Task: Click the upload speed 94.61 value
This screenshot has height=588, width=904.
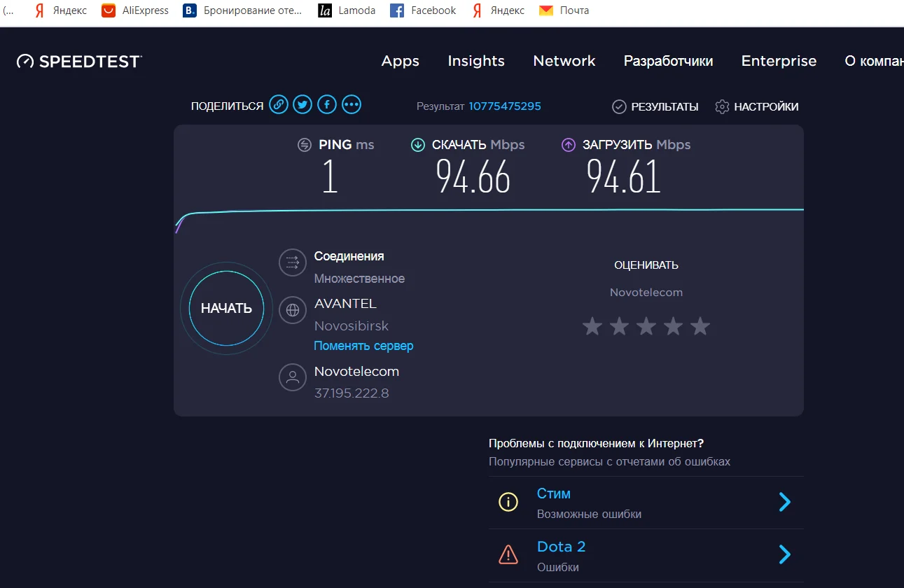Action: tap(624, 176)
